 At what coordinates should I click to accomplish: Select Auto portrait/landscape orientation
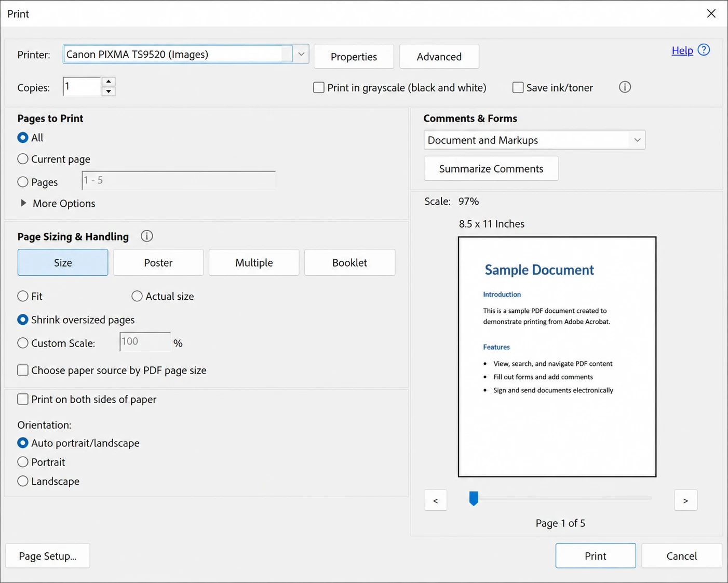coord(22,443)
